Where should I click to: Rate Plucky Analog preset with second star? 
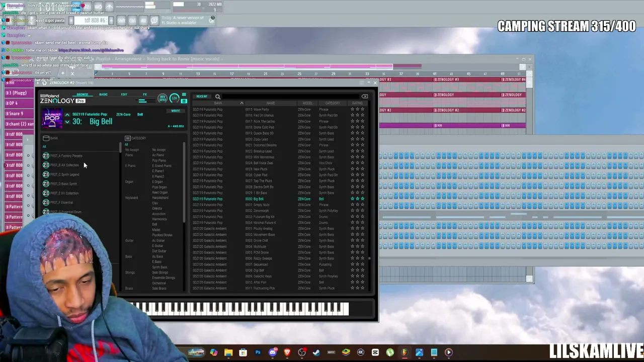358,229
